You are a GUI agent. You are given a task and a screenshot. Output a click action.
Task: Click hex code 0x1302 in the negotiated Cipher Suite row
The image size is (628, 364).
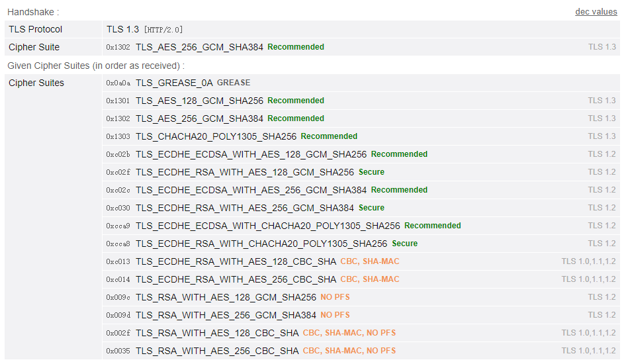click(x=118, y=47)
